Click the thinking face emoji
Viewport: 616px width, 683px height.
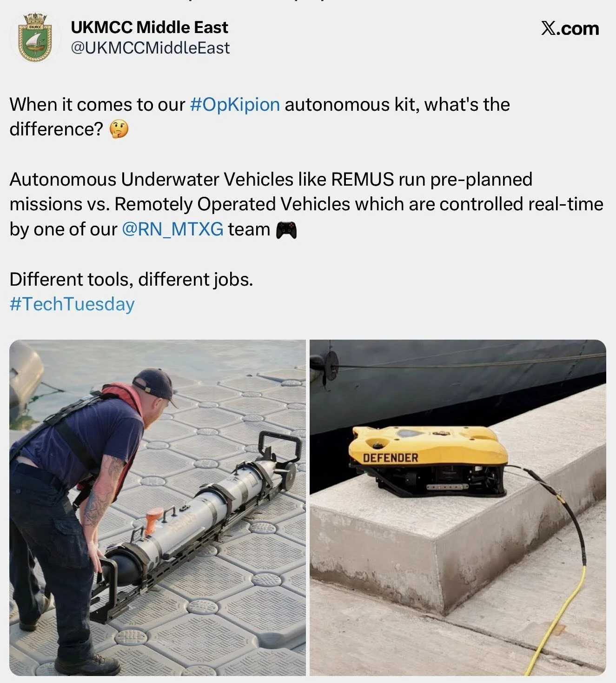click(119, 129)
